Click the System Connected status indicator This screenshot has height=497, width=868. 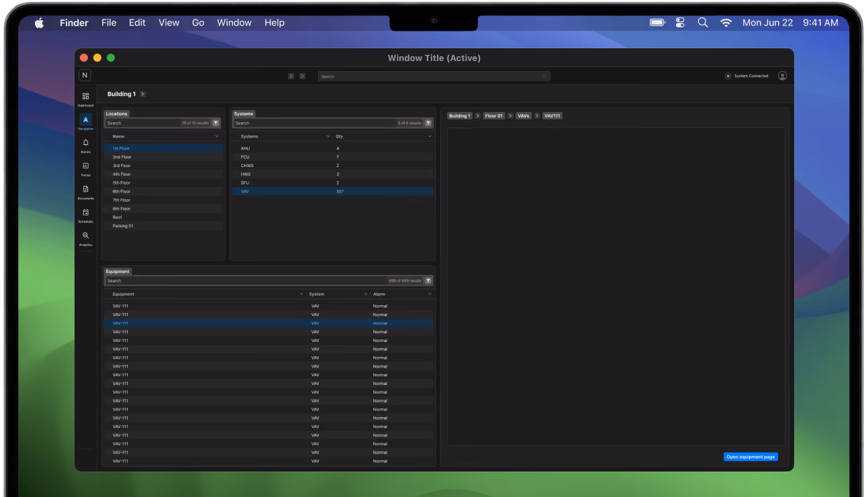tap(746, 76)
